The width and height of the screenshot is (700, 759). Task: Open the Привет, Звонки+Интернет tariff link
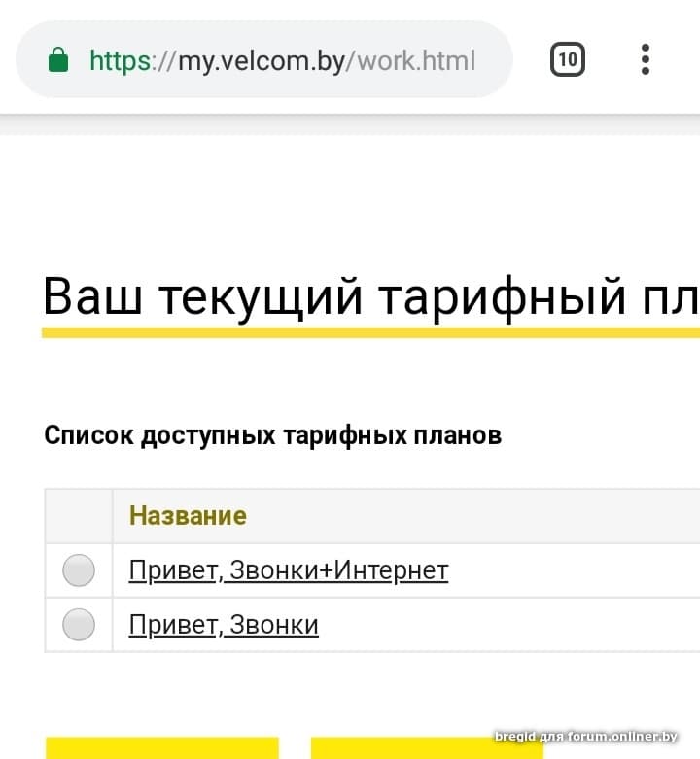pos(288,569)
